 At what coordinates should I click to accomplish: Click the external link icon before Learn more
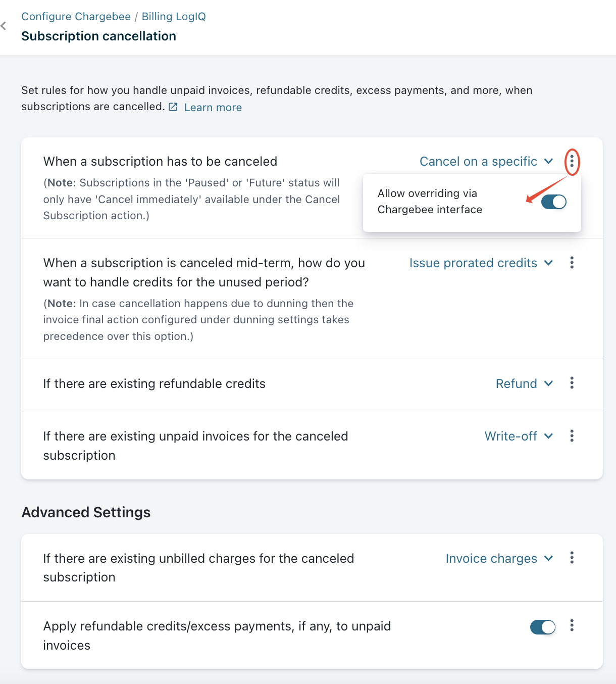[173, 107]
